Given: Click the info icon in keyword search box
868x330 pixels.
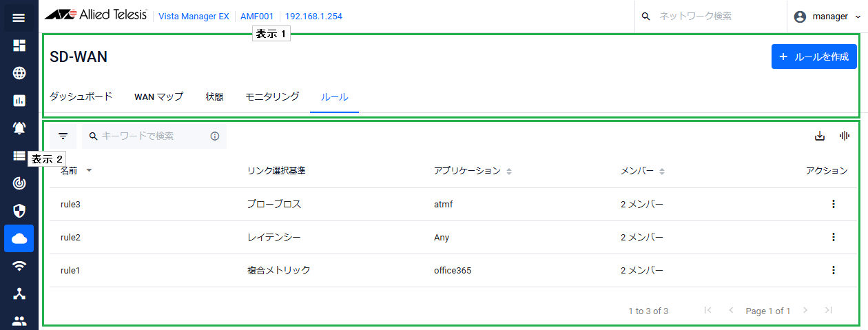Looking at the screenshot, I should point(214,136).
